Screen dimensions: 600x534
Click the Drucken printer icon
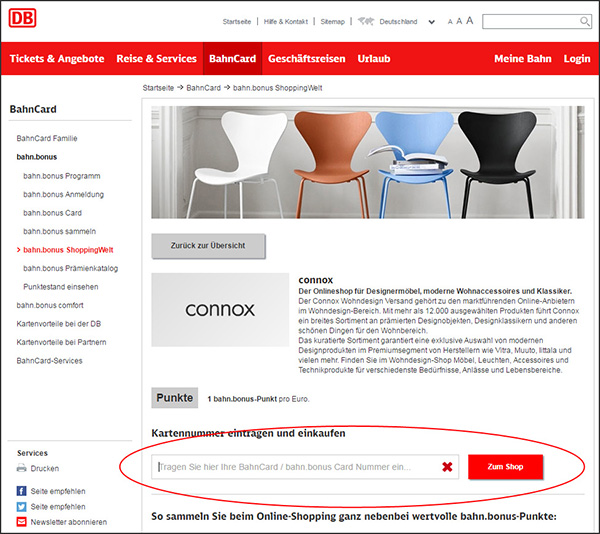[x=21, y=468]
